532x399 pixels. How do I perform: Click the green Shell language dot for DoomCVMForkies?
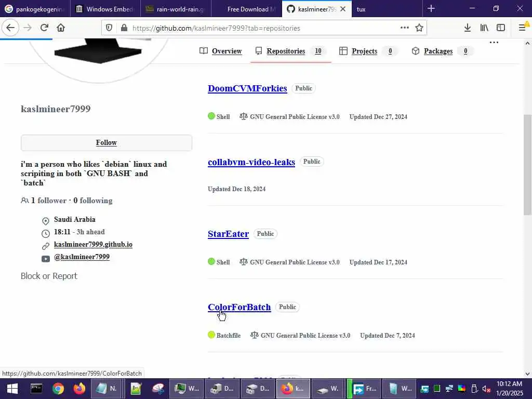211,116
